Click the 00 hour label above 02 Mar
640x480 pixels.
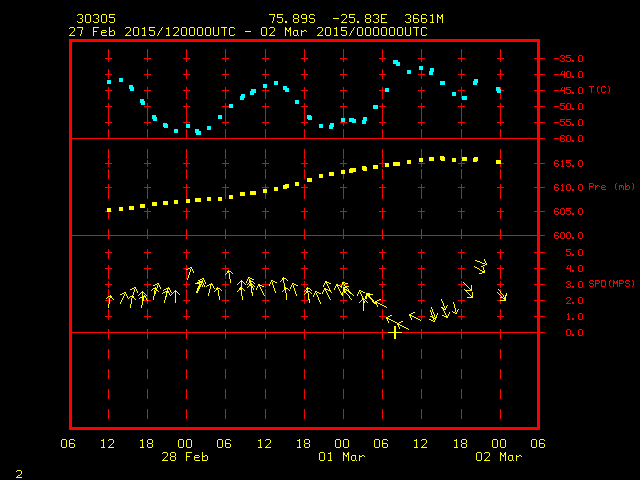(x=499, y=444)
